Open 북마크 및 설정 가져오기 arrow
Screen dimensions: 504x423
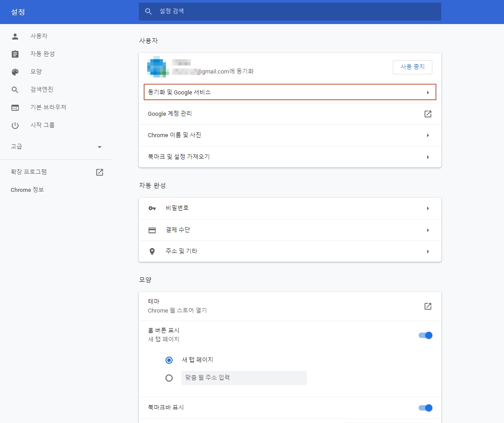point(428,157)
